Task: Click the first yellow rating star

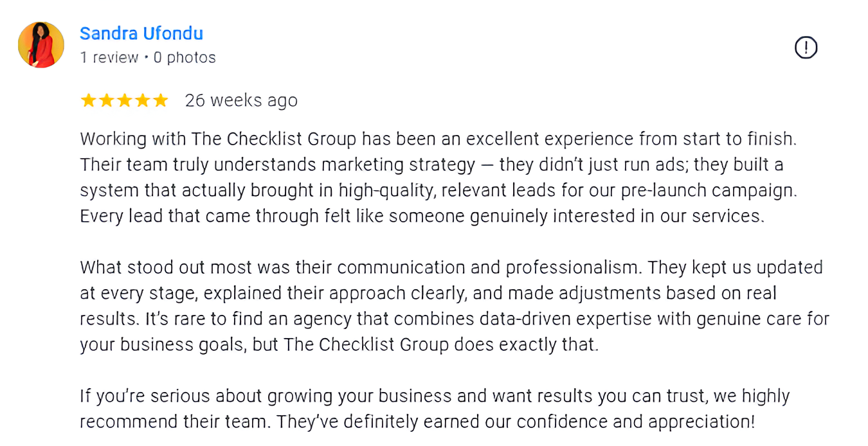Action: coord(88,100)
